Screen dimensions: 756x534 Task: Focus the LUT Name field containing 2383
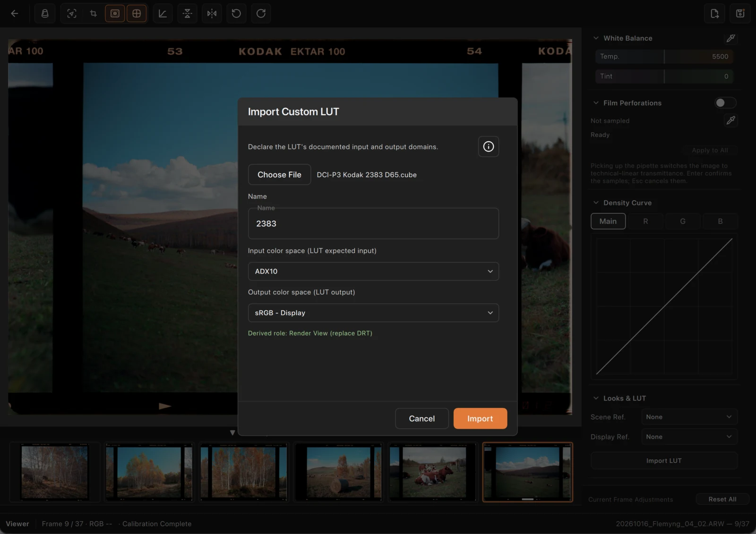tap(373, 223)
